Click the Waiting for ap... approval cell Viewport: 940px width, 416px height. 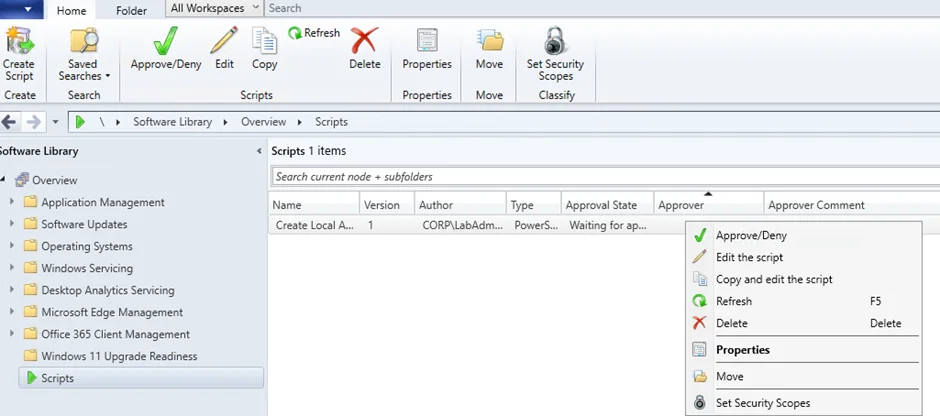click(x=608, y=226)
